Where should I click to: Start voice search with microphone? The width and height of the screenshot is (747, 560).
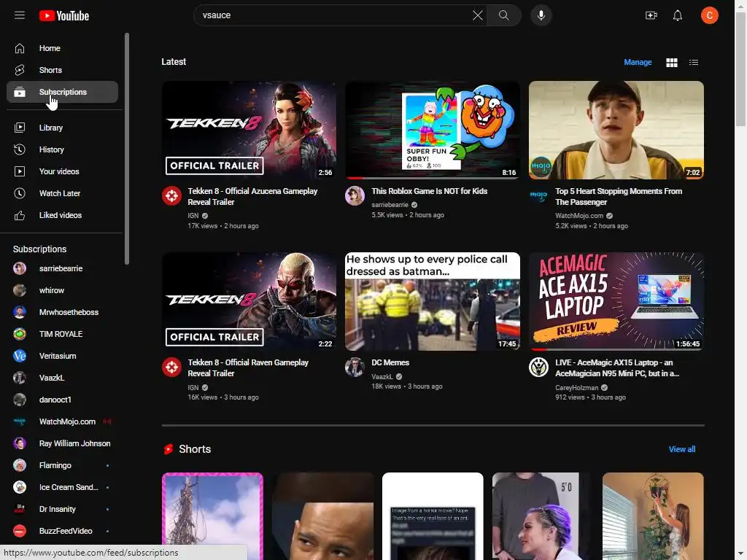pos(541,15)
